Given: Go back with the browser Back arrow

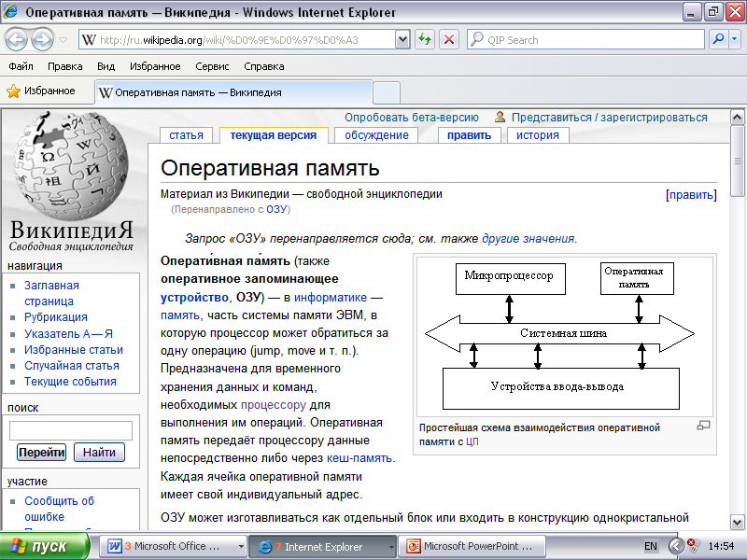Looking at the screenshot, I should tap(17, 39).
